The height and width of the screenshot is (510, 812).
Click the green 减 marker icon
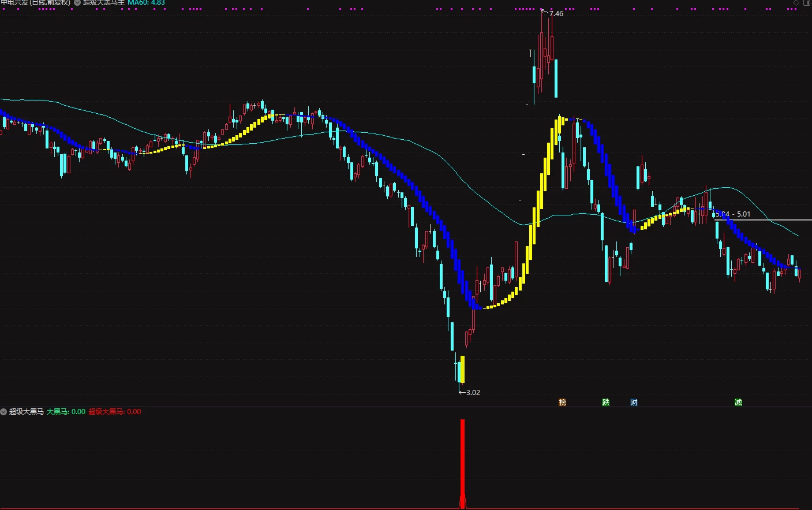pos(738,403)
